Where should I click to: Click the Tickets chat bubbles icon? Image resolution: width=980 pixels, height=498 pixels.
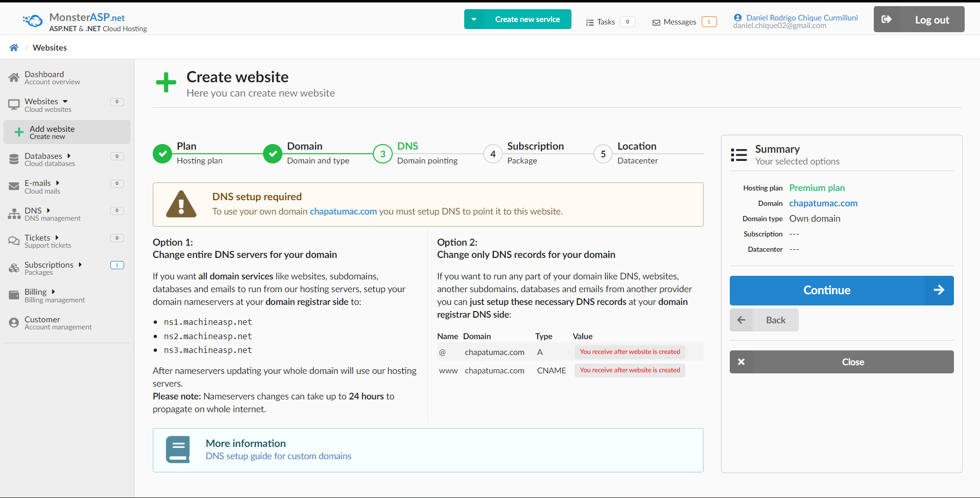coord(14,241)
